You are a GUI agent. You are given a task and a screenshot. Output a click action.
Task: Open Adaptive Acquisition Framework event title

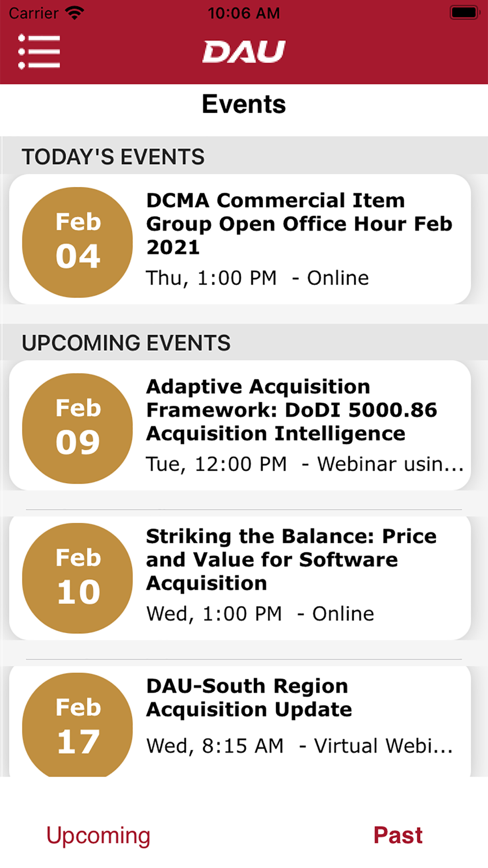tap(292, 410)
